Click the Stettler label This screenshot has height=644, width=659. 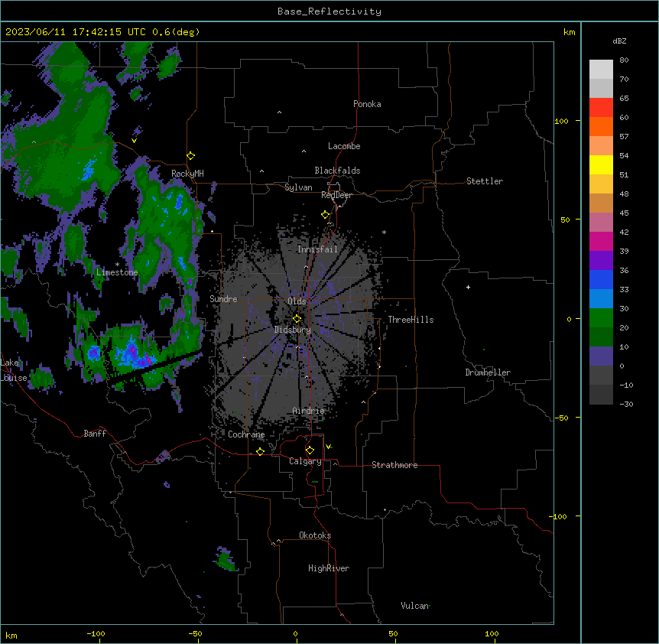485,181
